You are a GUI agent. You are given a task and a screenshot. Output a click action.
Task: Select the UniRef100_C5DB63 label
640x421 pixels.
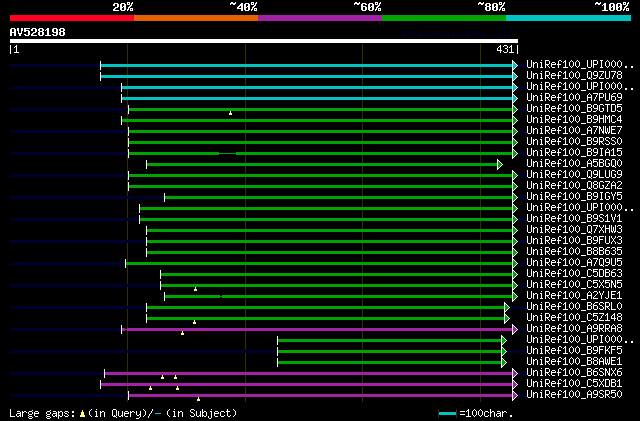click(574, 274)
